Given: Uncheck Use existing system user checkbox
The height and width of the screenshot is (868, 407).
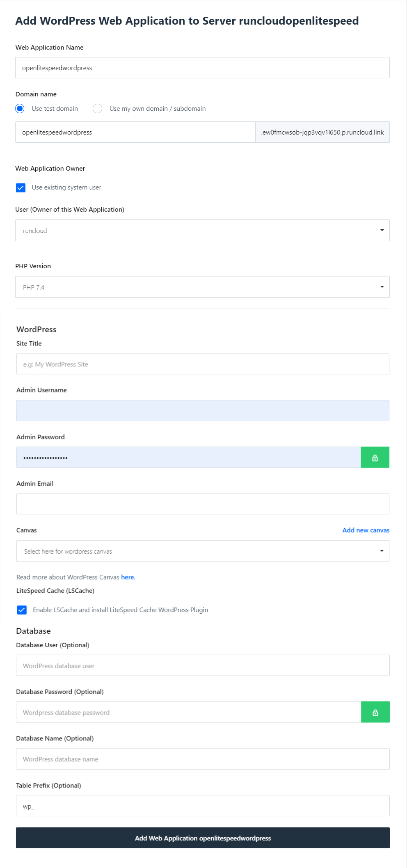Looking at the screenshot, I should 21,187.
